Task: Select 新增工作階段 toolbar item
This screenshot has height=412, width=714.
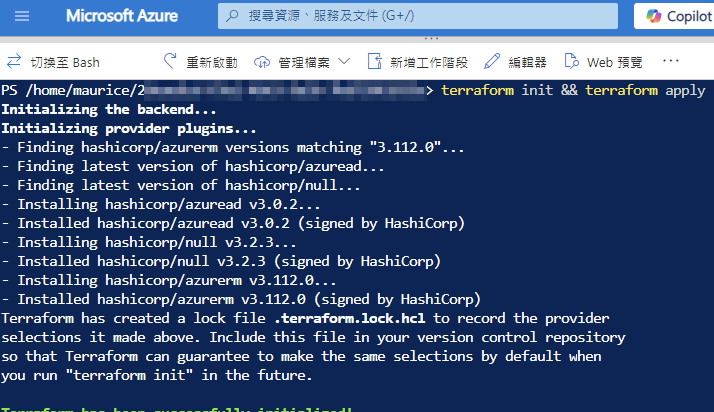Action: 428,62
